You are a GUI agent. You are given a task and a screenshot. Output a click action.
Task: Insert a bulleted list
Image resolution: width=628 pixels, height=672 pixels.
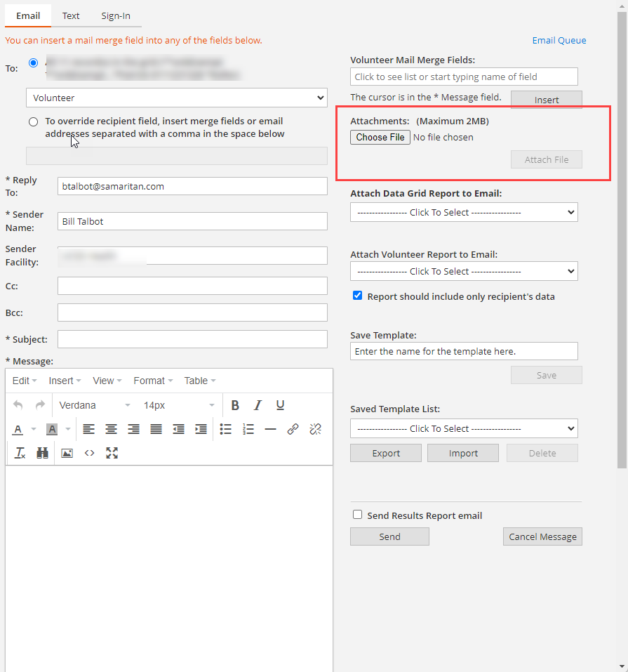(x=226, y=429)
